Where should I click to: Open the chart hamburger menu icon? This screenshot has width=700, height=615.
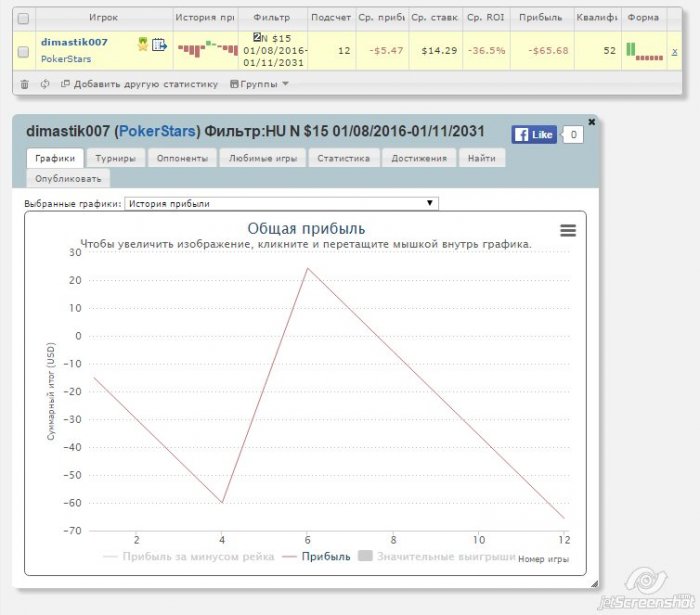click(568, 230)
